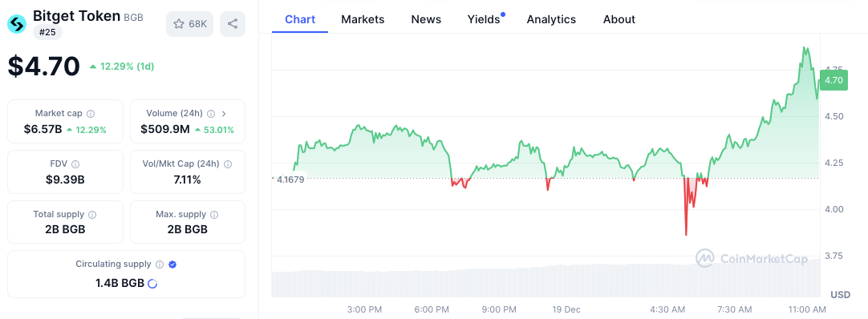Open the Max. supply info icon

click(x=214, y=215)
